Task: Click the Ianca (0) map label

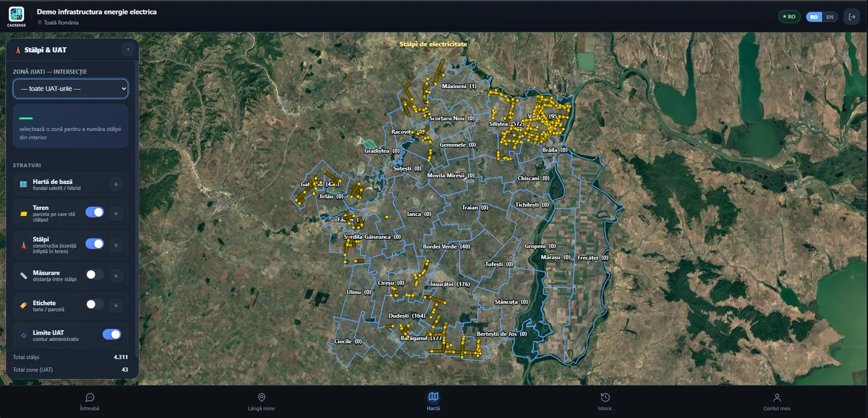Action: [419, 214]
